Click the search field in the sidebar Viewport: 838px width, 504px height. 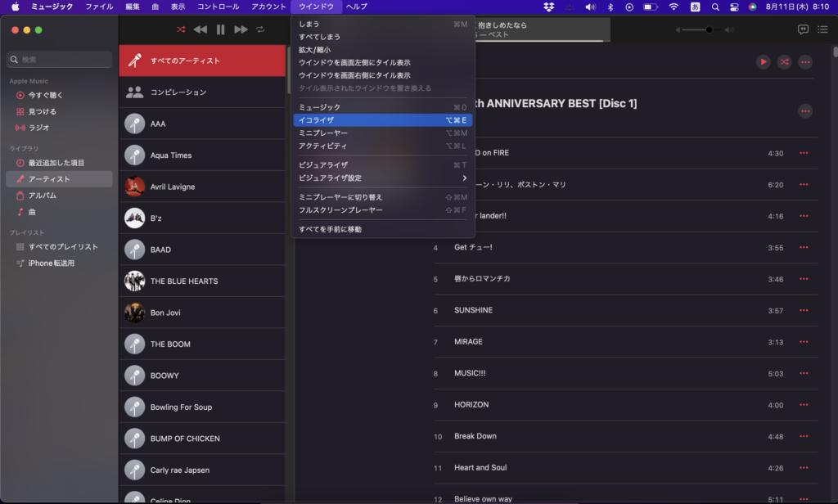click(59, 60)
